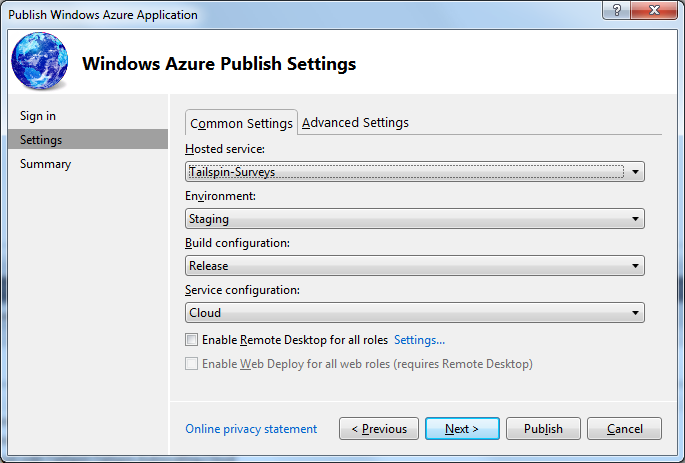Go to the Summary step
This screenshot has height=463, width=685.
(x=45, y=164)
